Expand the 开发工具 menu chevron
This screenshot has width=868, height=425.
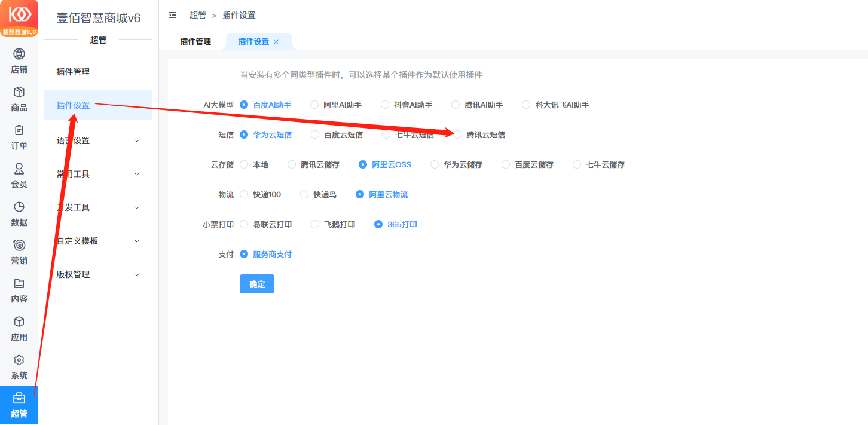(137, 207)
